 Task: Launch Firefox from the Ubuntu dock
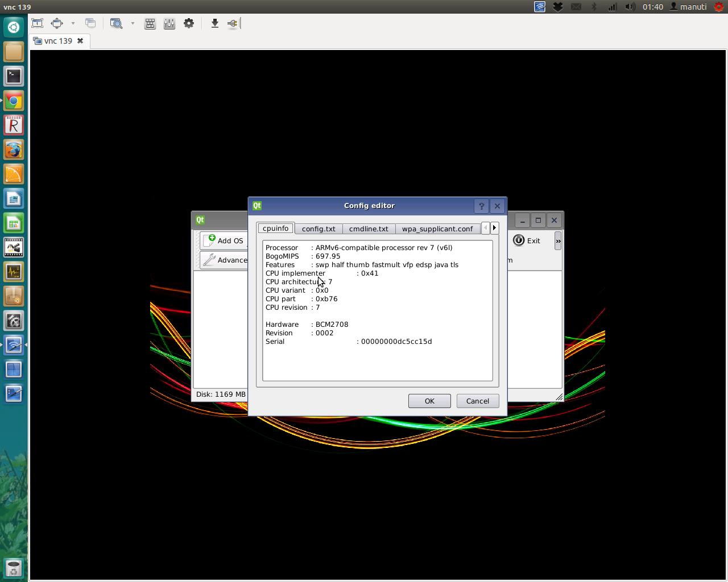click(x=14, y=150)
